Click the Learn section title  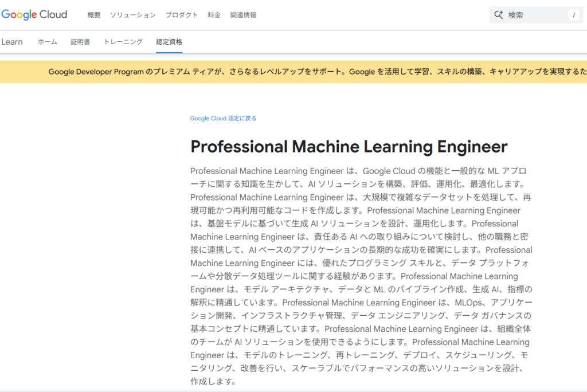click(12, 42)
